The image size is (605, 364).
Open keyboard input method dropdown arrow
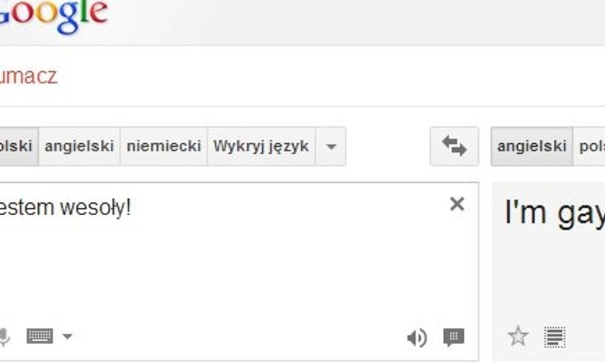coord(67,336)
